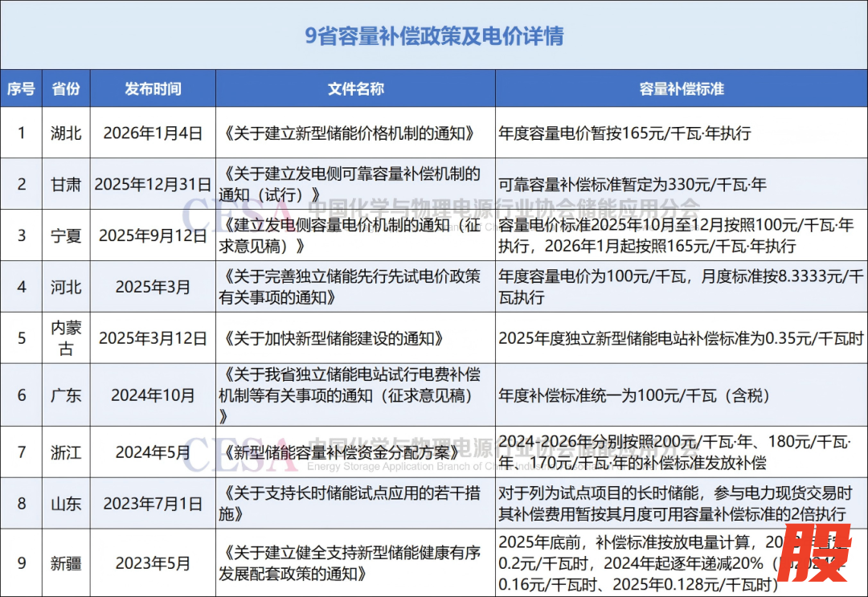Click the table title 9省容量补偿政策及电价详情
868x597 pixels.
pos(434,36)
